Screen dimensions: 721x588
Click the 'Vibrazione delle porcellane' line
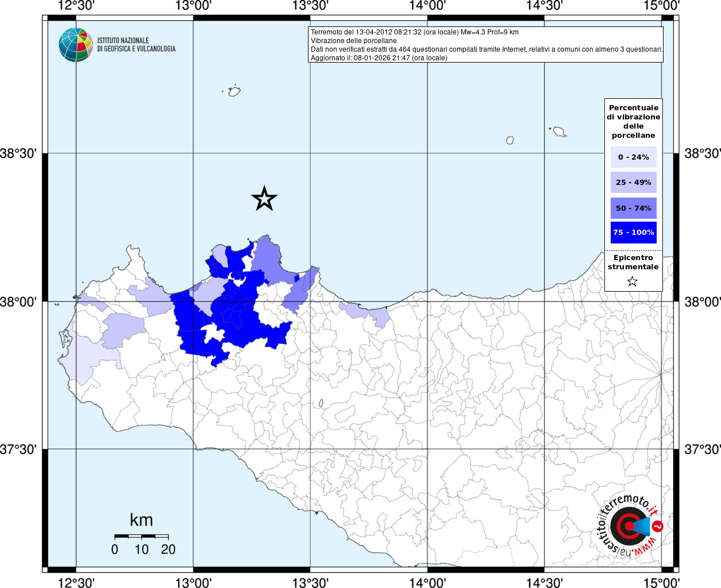(353, 41)
